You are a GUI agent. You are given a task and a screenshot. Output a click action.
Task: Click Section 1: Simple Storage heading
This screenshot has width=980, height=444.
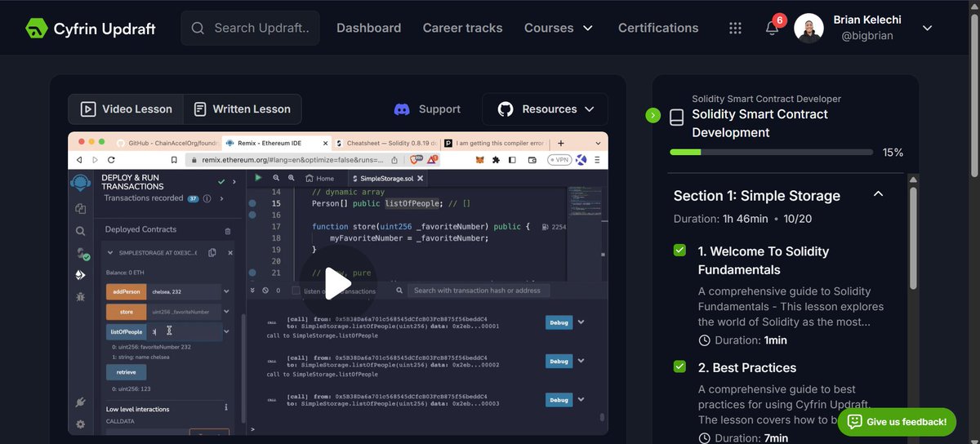point(756,195)
